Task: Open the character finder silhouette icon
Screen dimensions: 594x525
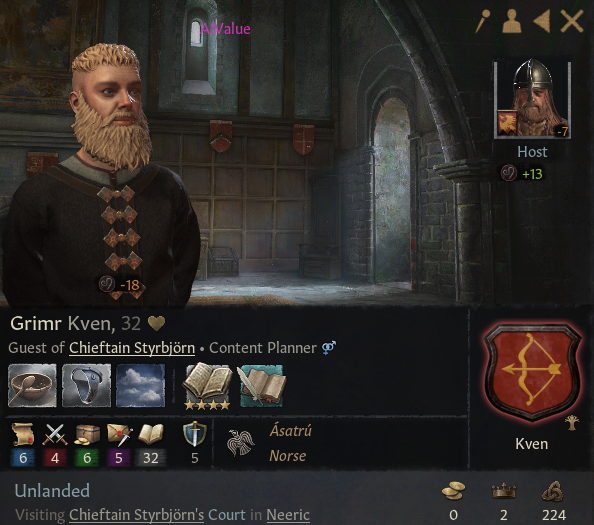Action: coord(511,21)
